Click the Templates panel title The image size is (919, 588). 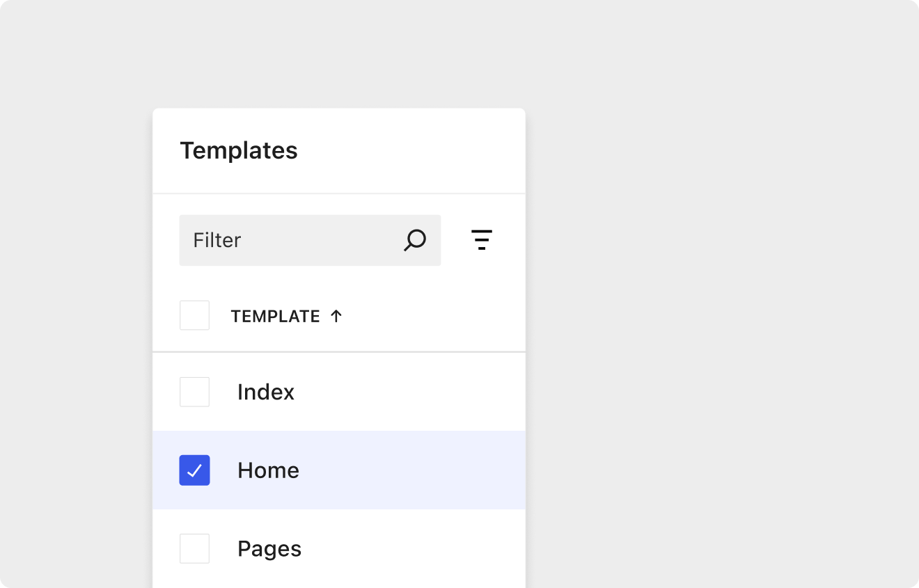(239, 150)
